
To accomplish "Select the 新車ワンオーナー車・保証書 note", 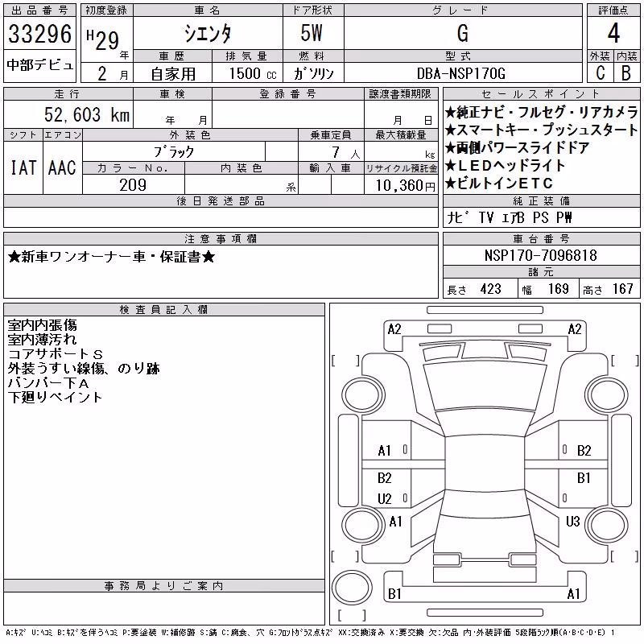I will point(111,257).
